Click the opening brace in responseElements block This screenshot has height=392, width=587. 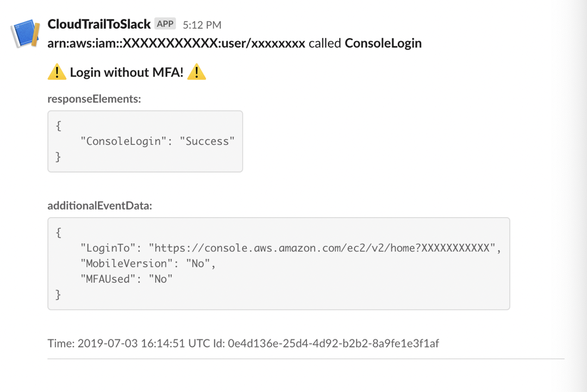click(x=59, y=125)
